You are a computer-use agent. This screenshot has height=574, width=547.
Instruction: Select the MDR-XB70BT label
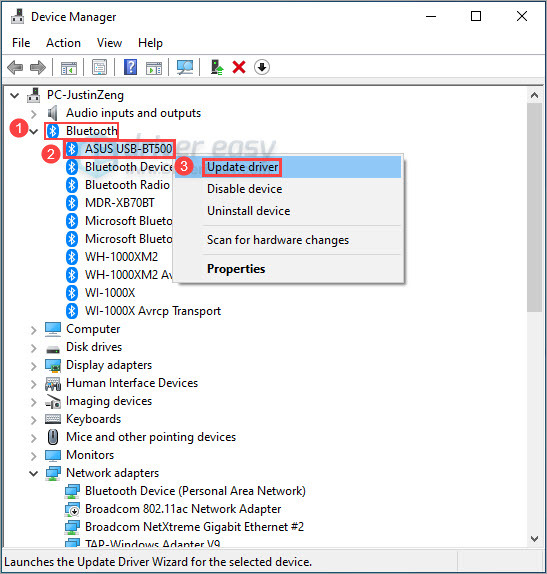click(x=120, y=203)
